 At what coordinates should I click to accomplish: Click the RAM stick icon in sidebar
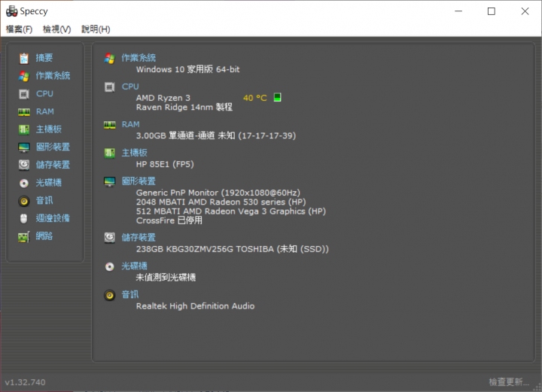point(24,112)
